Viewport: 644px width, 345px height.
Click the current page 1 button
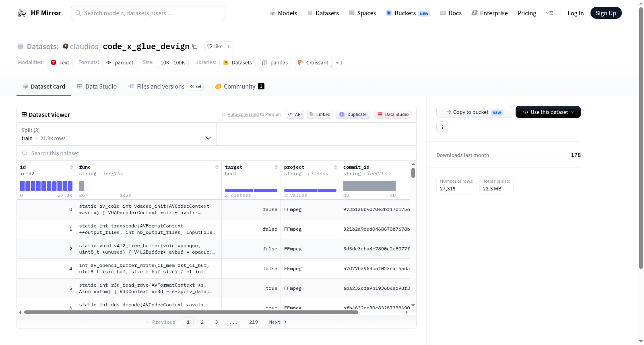[x=188, y=322]
